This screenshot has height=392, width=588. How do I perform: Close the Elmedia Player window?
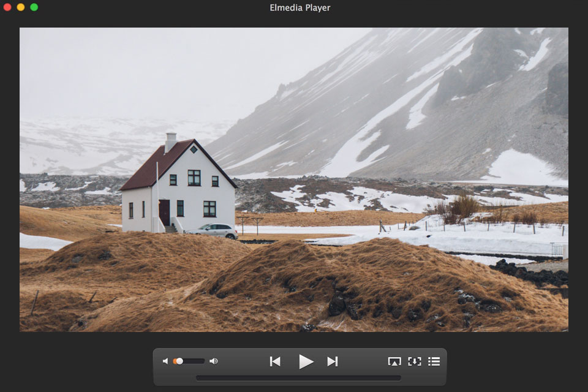click(7, 7)
